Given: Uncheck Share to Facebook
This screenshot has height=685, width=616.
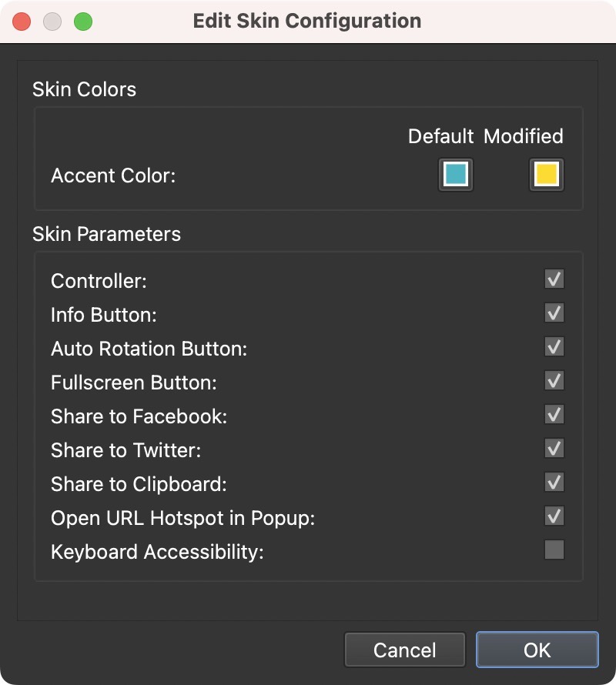Looking at the screenshot, I should (554, 414).
